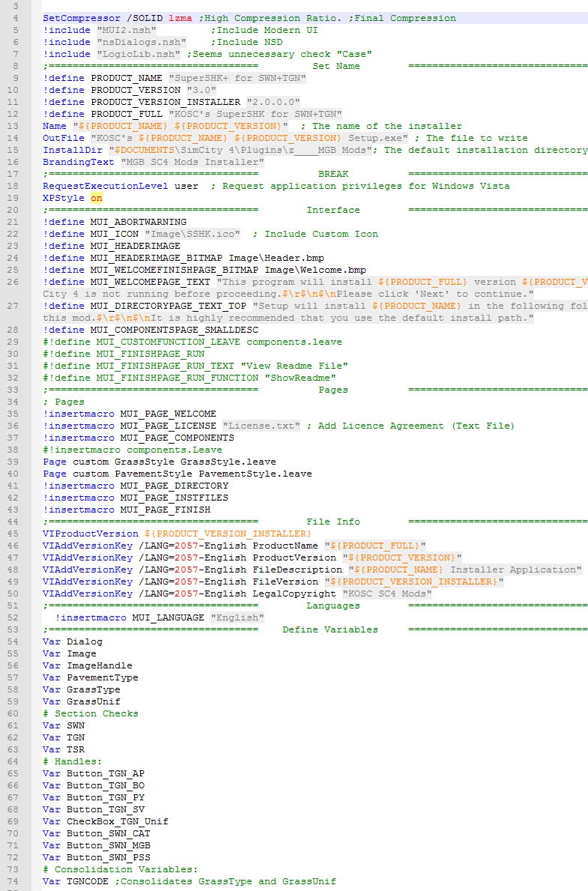Click 'Button_TGN_BO' variable name
Image resolution: width=588 pixels, height=891 pixels.
pyautogui.click(x=105, y=785)
